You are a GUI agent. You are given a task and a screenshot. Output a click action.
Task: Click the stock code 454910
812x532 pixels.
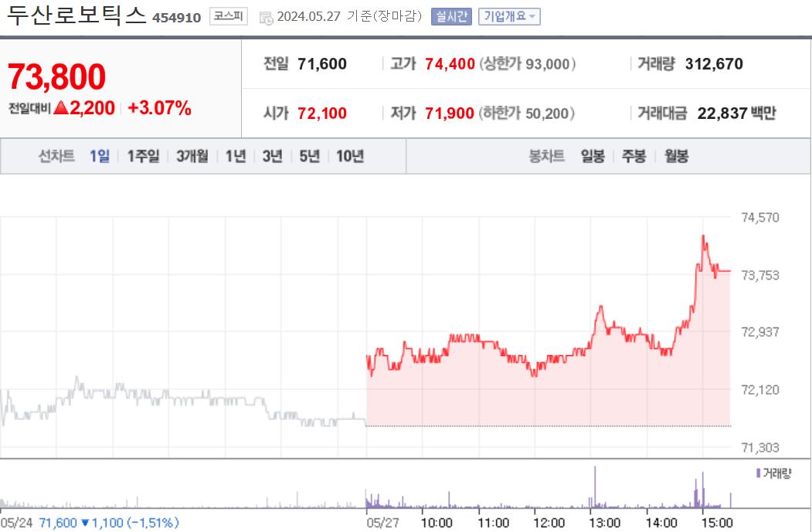[x=177, y=18]
